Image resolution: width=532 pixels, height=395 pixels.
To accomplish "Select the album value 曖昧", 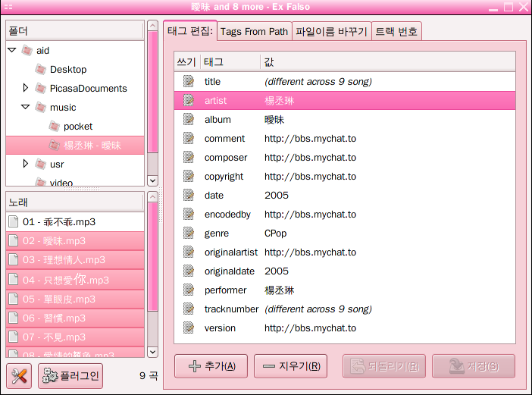I will click(x=274, y=120).
